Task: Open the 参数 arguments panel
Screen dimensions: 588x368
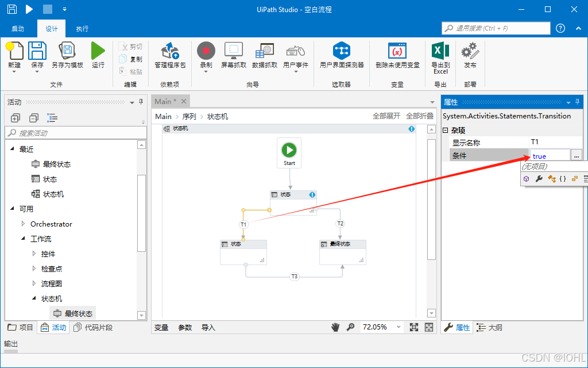Action: 185,327
